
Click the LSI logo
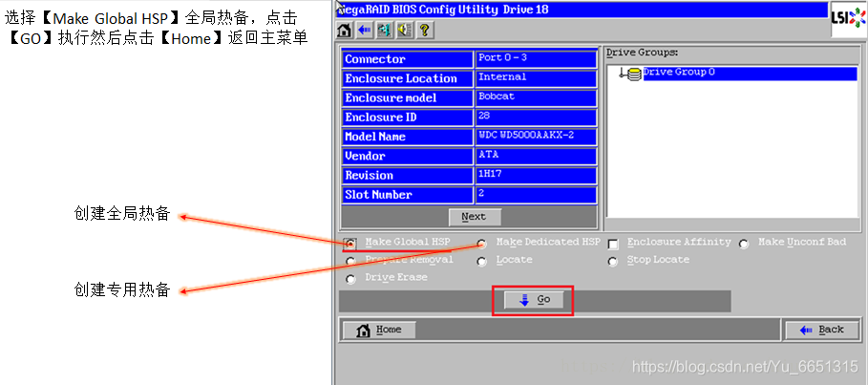coord(849,19)
